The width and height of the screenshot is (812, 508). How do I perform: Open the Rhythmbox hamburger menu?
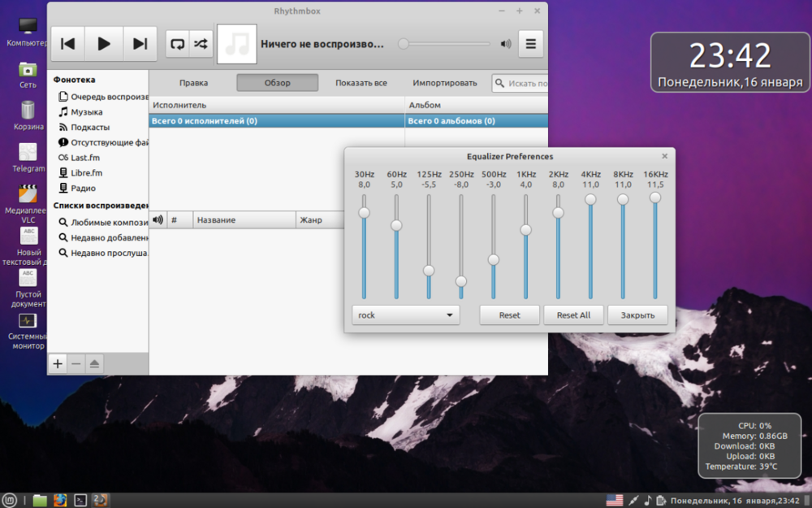point(531,44)
